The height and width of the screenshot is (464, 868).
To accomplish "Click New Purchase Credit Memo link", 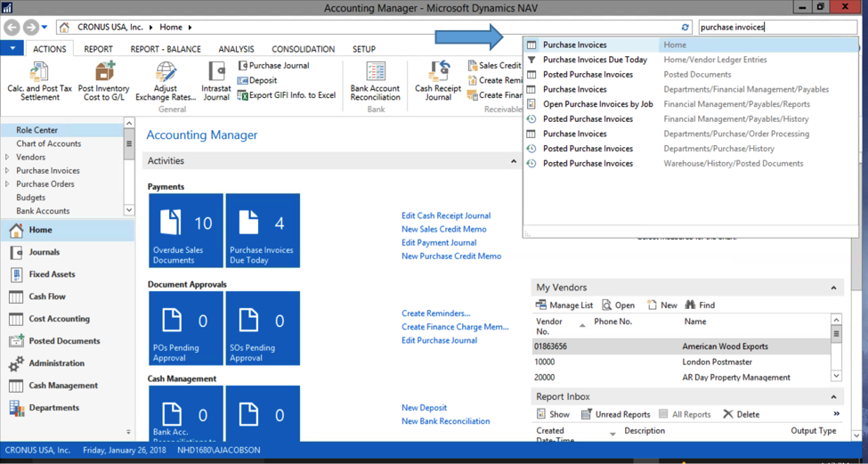I will coord(451,256).
